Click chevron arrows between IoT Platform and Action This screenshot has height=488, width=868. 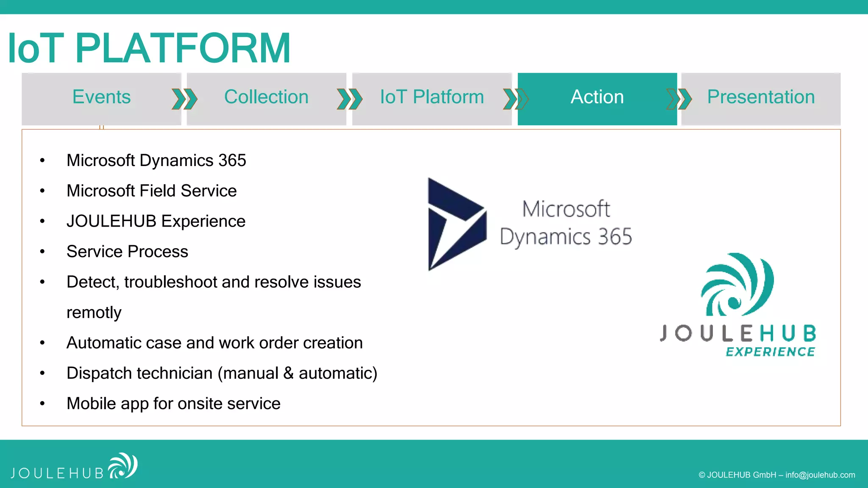(x=515, y=99)
